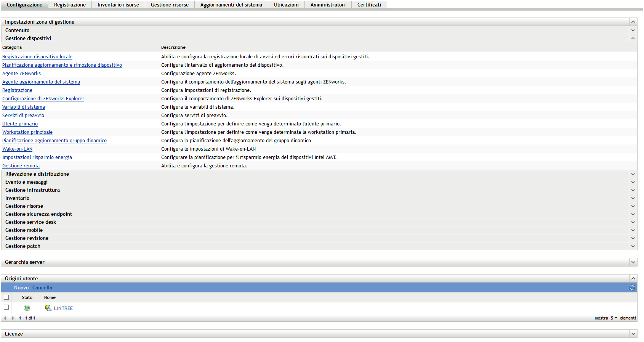Screen dimensions: 644x342
Task: Click 'Configura impostazioni di registrazione.' description
Action: point(206,90)
